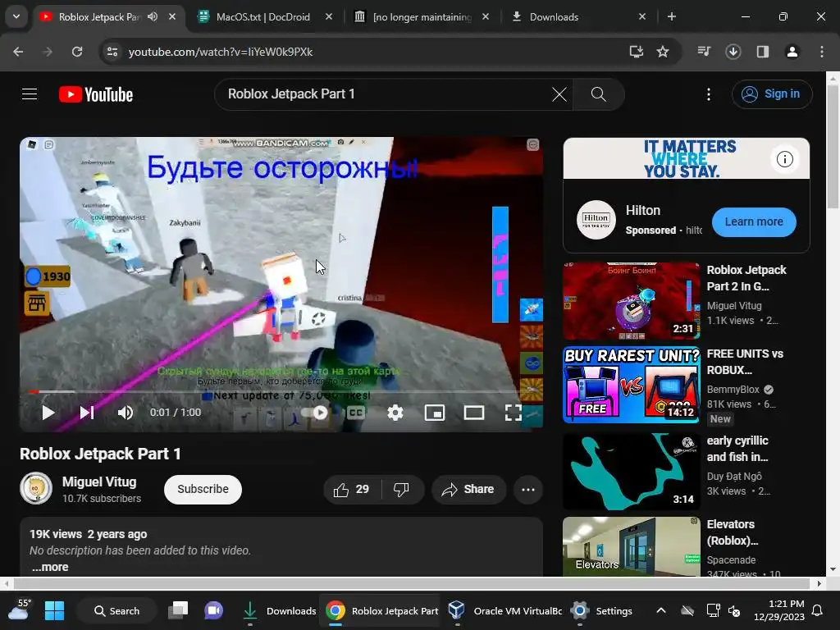Click Learn more on the Hilton ad
This screenshot has height=630, width=840.
pos(754,221)
